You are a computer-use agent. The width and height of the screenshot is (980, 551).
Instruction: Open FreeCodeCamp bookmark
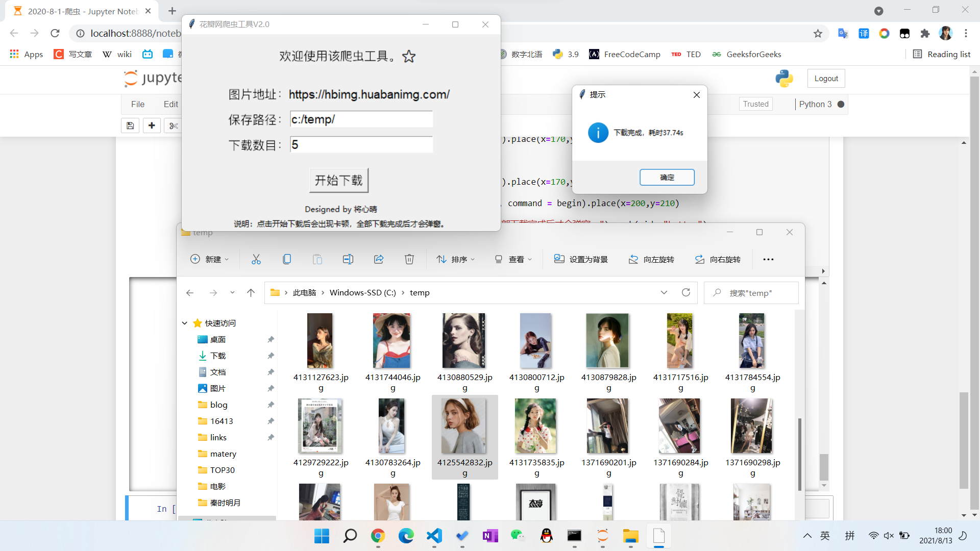pyautogui.click(x=625, y=54)
